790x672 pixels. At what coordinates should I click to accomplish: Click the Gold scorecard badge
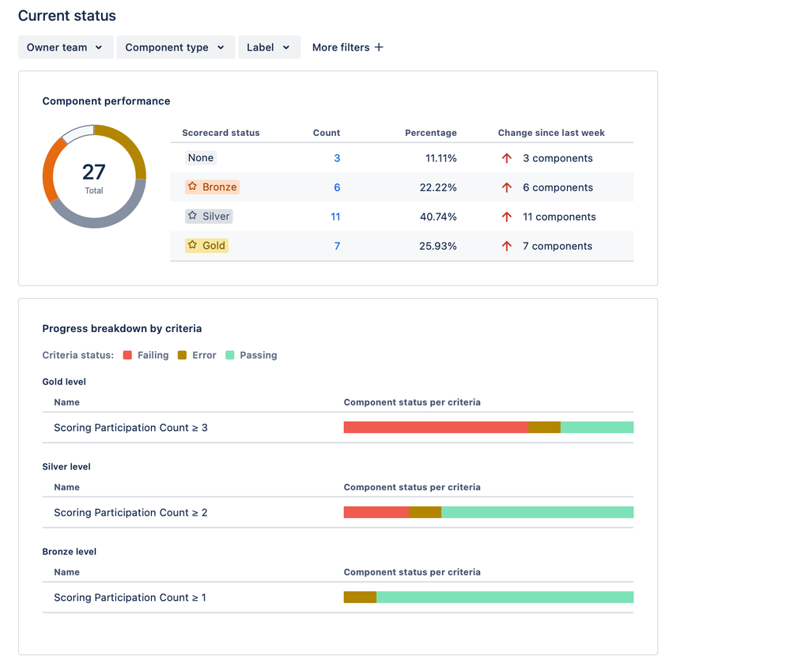(206, 245)
